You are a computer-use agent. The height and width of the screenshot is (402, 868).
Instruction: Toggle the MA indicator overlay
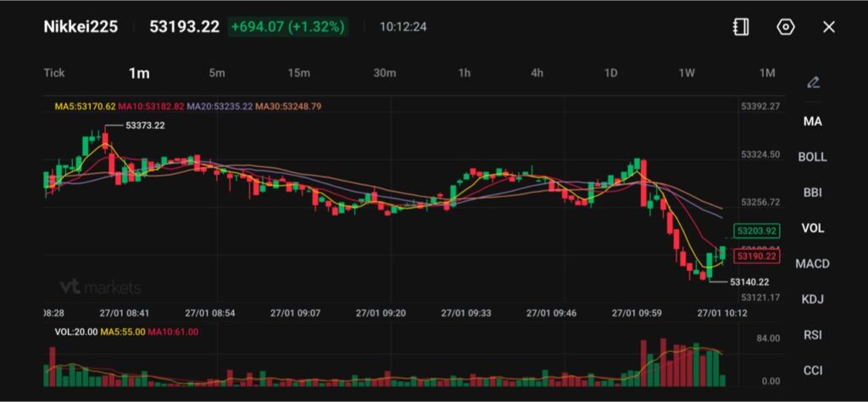812,121
